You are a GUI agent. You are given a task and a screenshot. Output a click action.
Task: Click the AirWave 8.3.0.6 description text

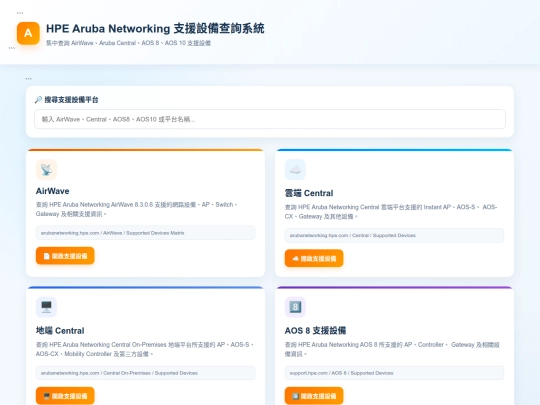[x=137, y=209]
